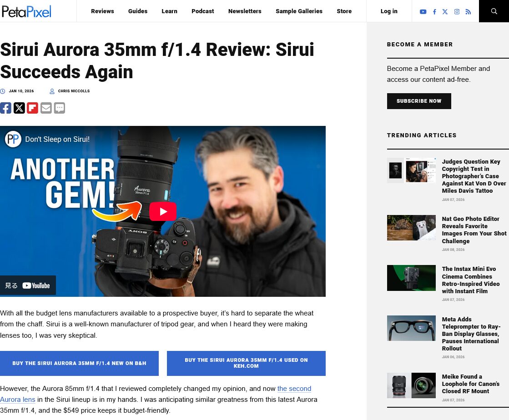Screen dimensions: 509x420
Task: Open the site search magnifier
Action: click(494, 11)
